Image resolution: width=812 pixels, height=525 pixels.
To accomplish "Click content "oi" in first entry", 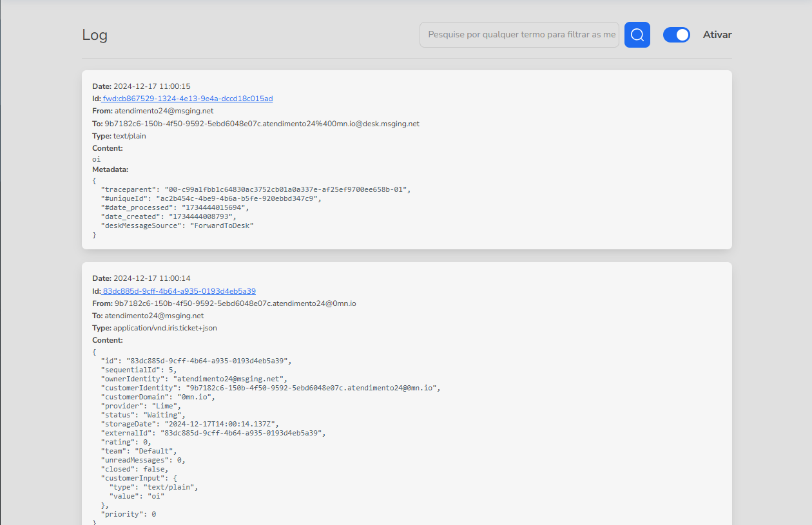I will coord(97,159).
